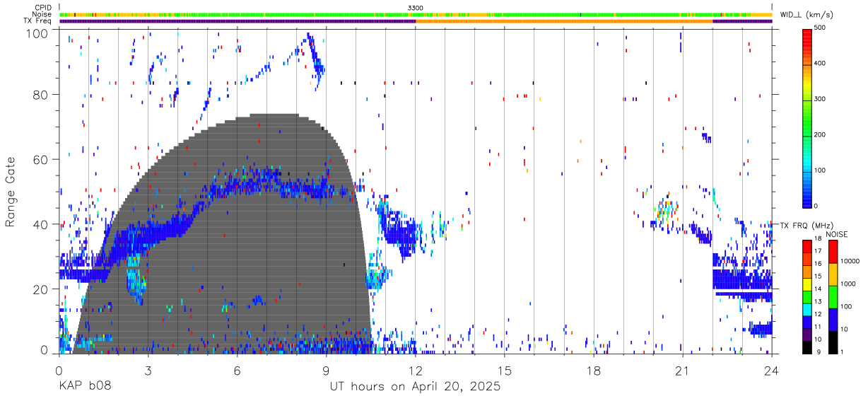868x401 pixels.
Task: Click the Noise row label
Action: pyautogui.click(x=43, y=14)
